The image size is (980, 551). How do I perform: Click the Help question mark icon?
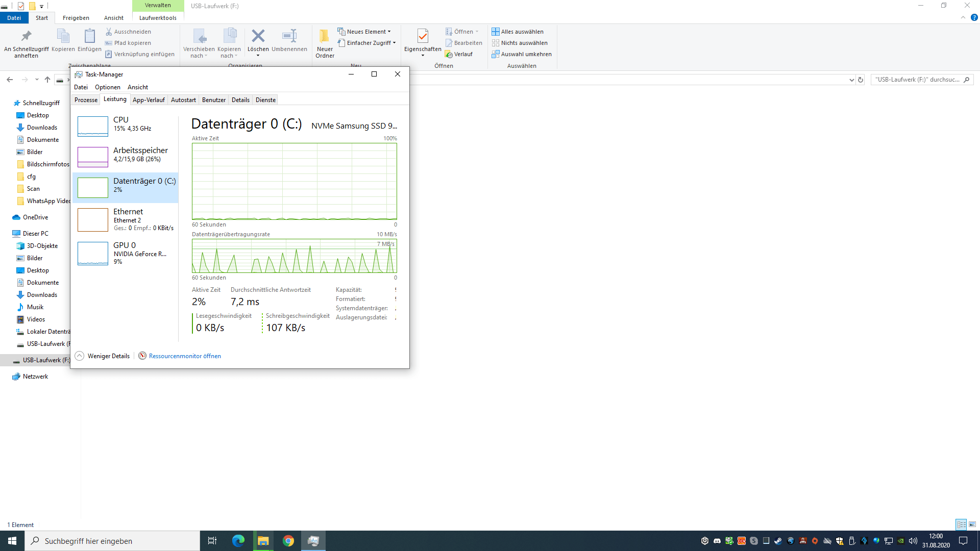pos(974,17)
